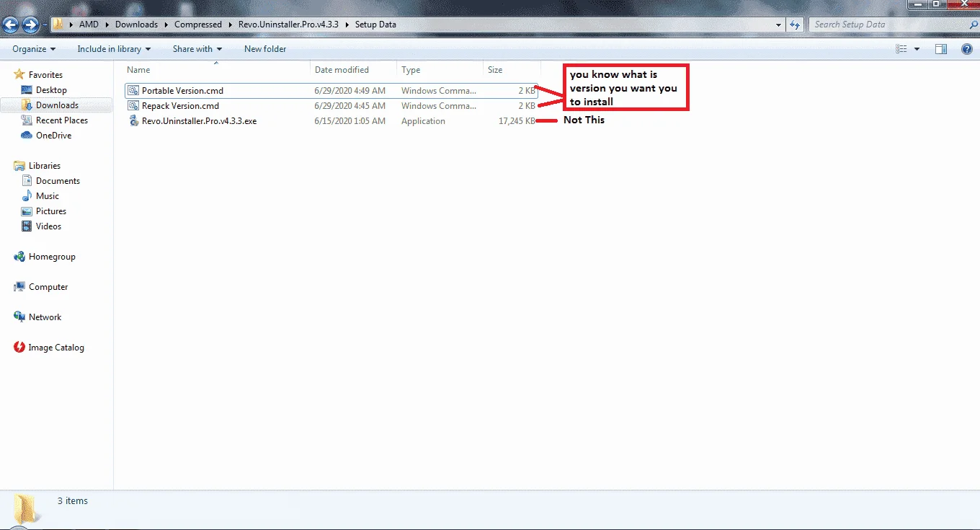
Task: Select Favorites in the navigation pane
Action: [x=45, y=75]
